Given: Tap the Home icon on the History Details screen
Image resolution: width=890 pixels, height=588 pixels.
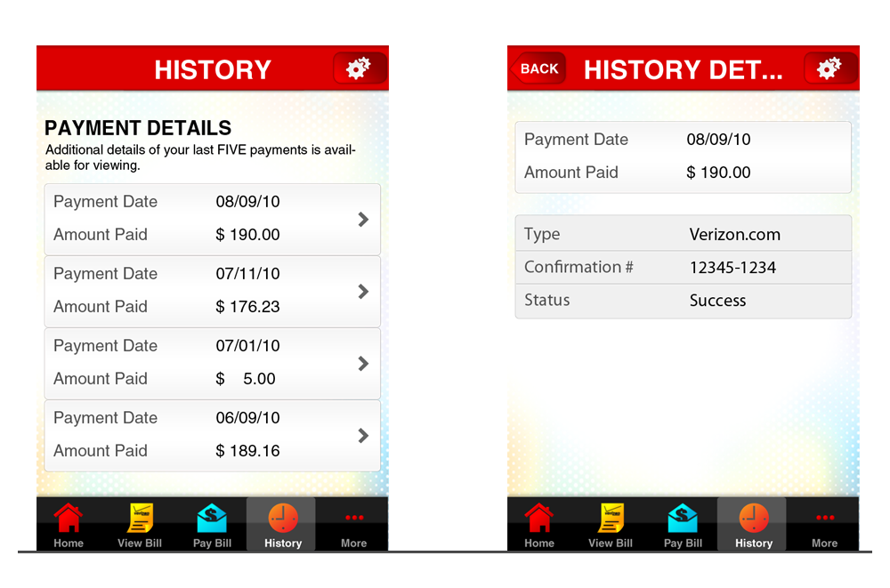Looking at the screenshot, I should tap(539, 519).
